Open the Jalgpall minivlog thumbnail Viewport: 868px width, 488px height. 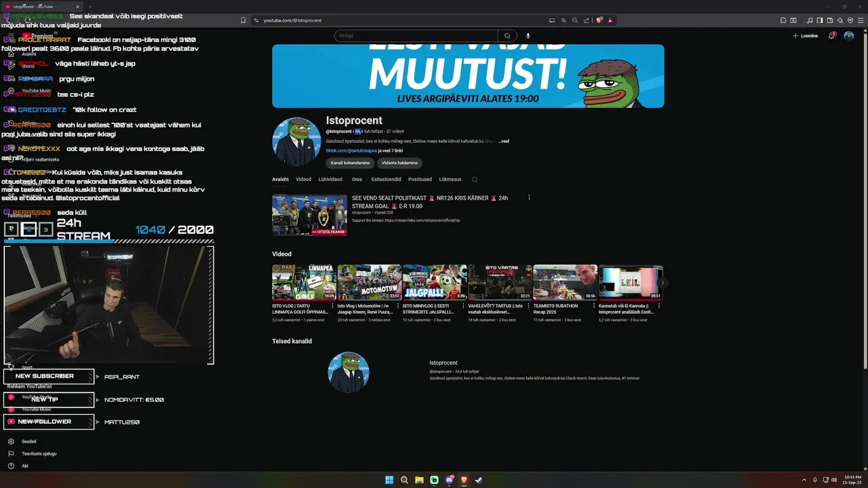434,282
